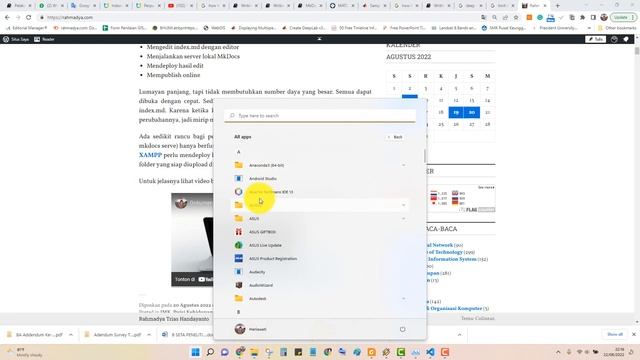
Task: Select letter A header in All apps
Action: pos(239,152)
